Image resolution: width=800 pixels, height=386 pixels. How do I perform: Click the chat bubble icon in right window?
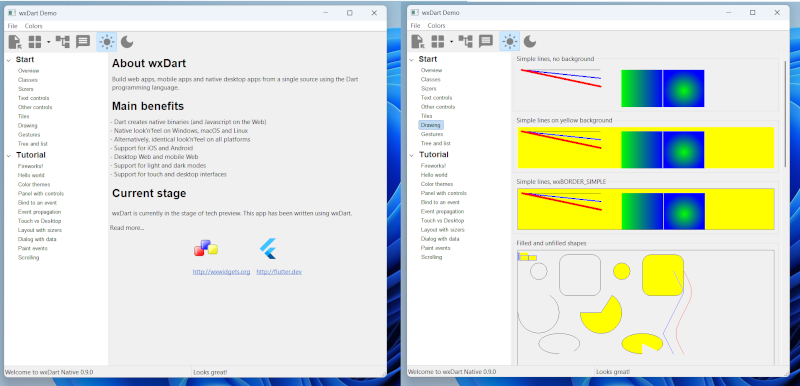[486, 41]
